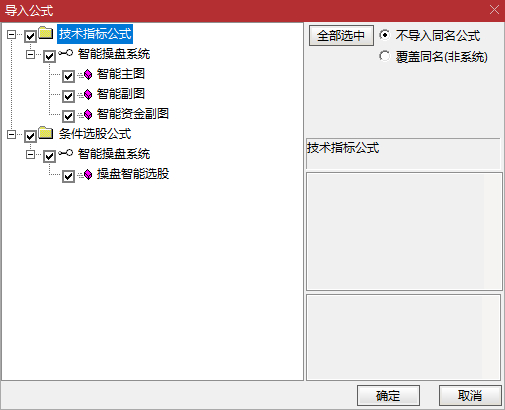Collapse the 技术指标公式 tree node

(12, 35)
